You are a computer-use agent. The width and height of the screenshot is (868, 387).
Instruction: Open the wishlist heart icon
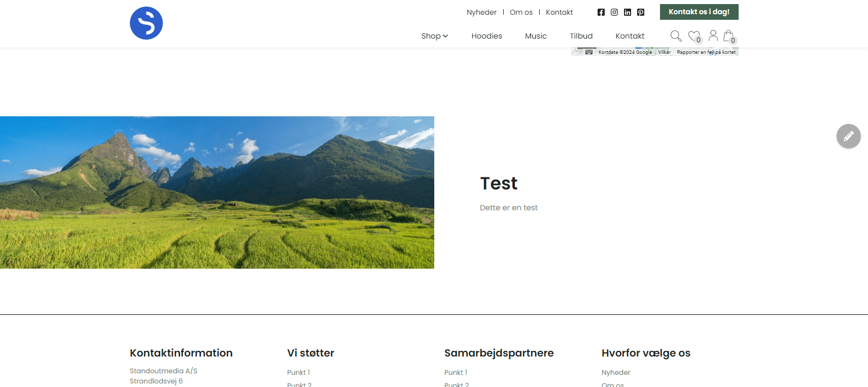pyautogui.click(x=693, y=36)
